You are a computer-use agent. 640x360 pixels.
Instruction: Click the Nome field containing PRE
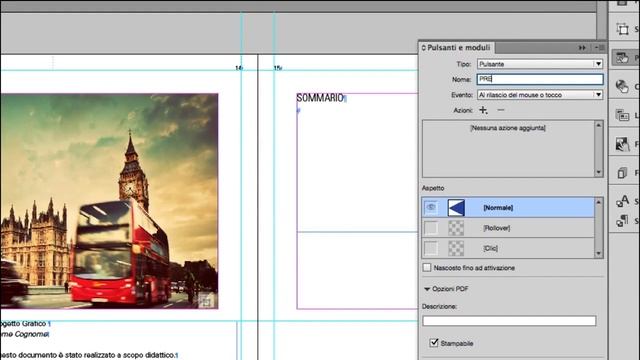point(540,79)
